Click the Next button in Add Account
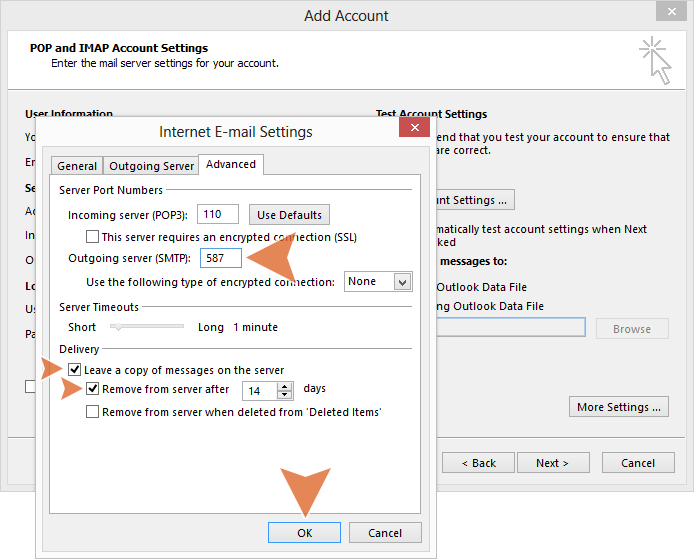 (553, 463)
